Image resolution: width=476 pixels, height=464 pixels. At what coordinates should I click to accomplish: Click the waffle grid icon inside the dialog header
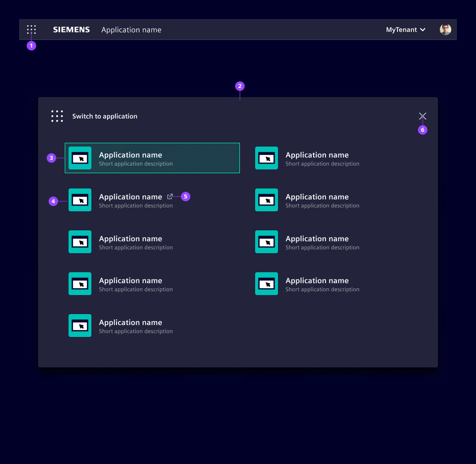point(57,116)
